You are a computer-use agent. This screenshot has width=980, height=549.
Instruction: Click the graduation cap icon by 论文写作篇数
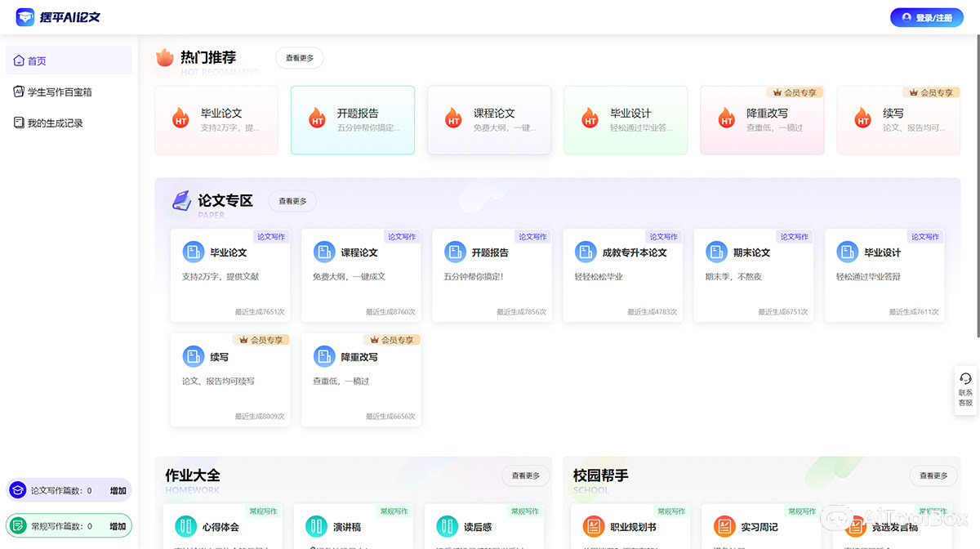click(x=17, y=490)
